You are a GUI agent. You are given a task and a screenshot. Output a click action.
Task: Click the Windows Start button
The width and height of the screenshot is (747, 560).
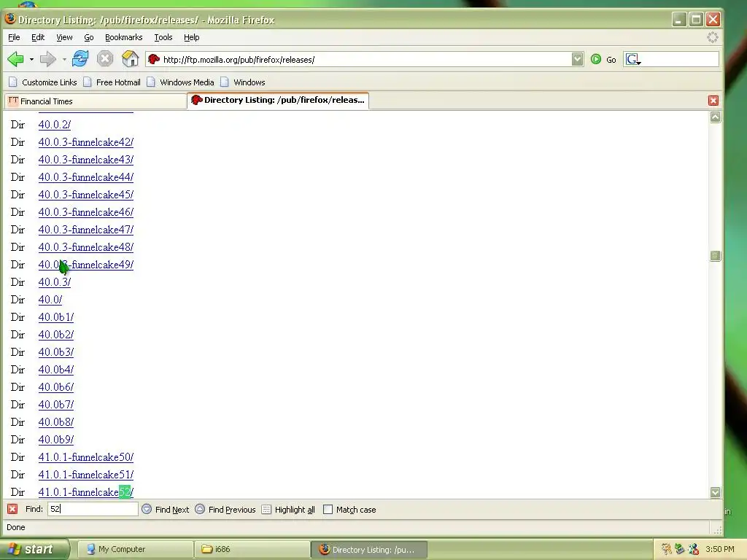[34, 549]
